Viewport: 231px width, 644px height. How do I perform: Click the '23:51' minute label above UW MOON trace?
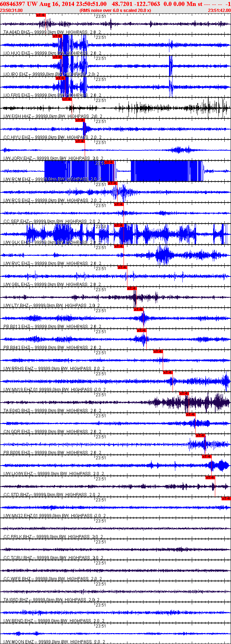(x=101, y=626)
